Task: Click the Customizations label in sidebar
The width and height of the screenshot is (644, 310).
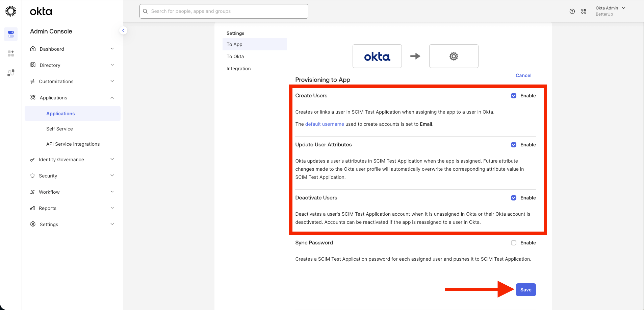Action: coord(56,81)
